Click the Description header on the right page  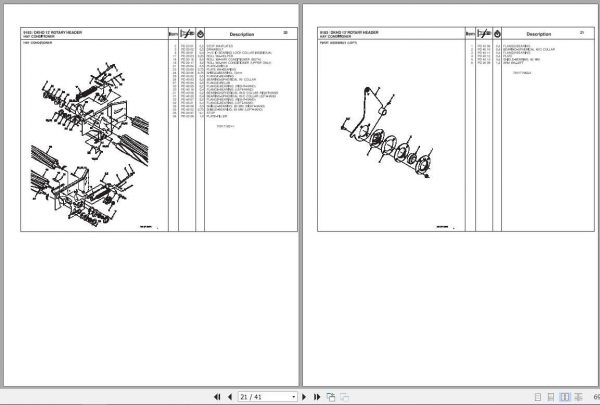pos(538,34)
